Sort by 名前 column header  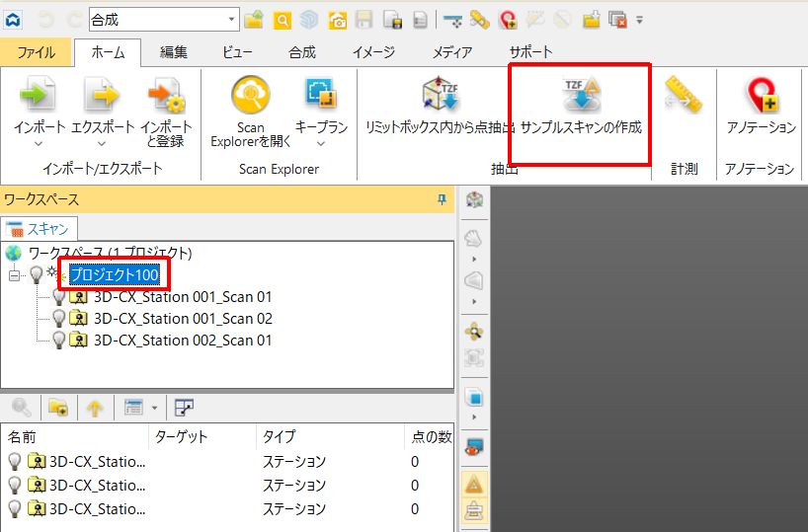[x=74, y=436]
